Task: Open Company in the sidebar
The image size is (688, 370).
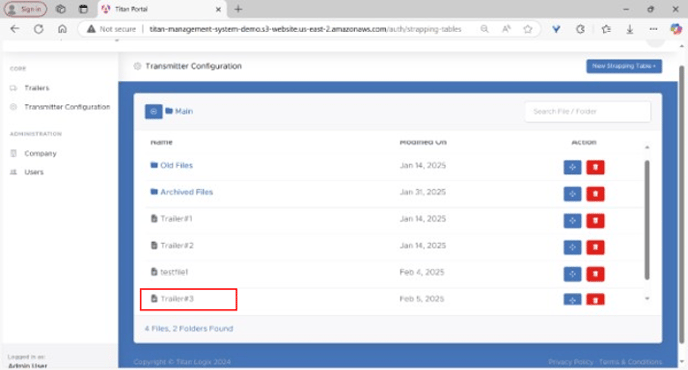Action: coord(40,154)
